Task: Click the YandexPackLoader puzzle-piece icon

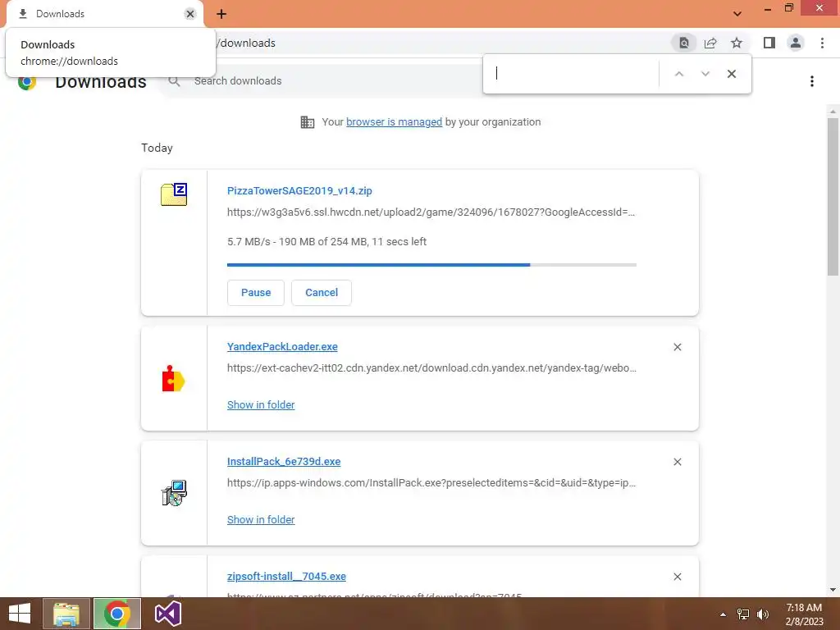Action: [x=173, y=379]
